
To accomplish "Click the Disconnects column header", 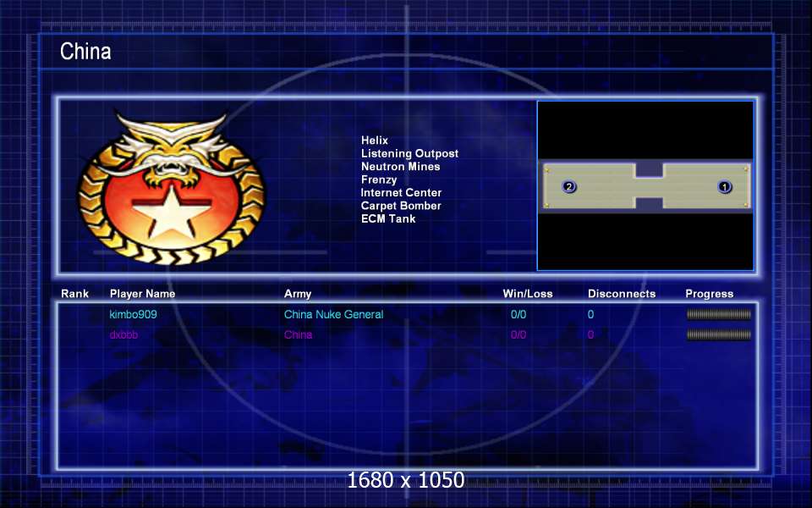I will coord(622,294).
